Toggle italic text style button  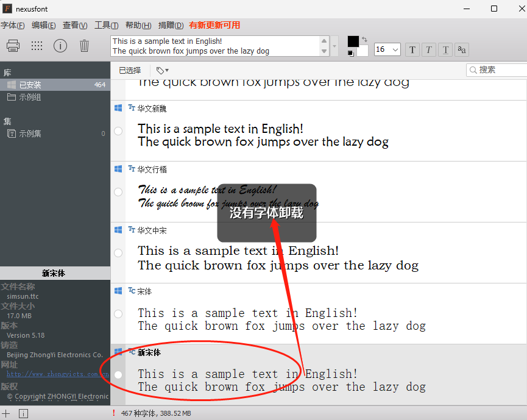[429, 49]
